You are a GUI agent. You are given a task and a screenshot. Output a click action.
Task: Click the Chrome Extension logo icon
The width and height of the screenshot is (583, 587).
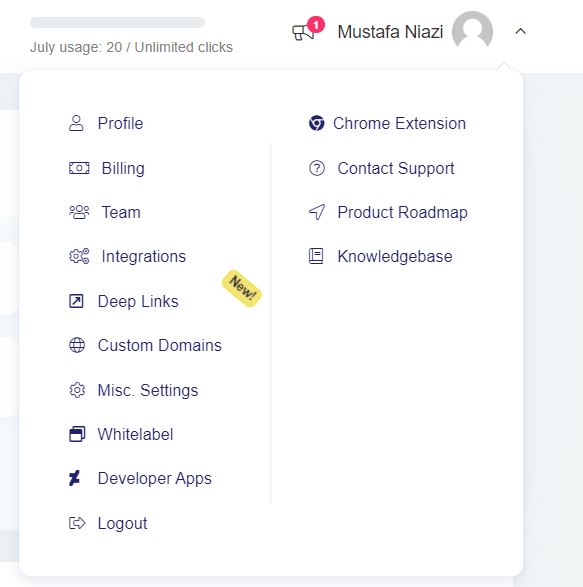click(x=316, y=123)
